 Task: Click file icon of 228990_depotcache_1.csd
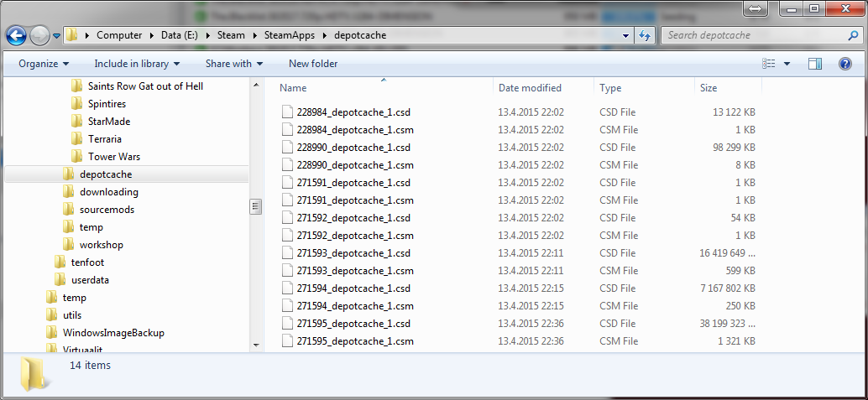pyautogui.click(x=287, y=148)
